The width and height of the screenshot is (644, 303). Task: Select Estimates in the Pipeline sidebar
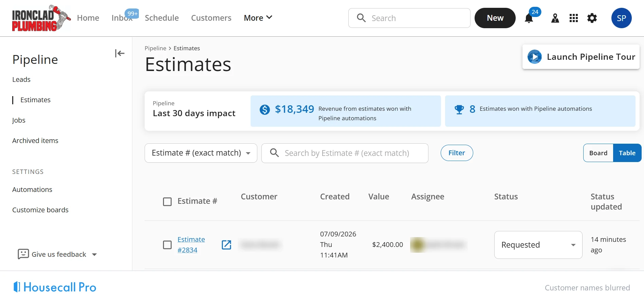(35, 100)
